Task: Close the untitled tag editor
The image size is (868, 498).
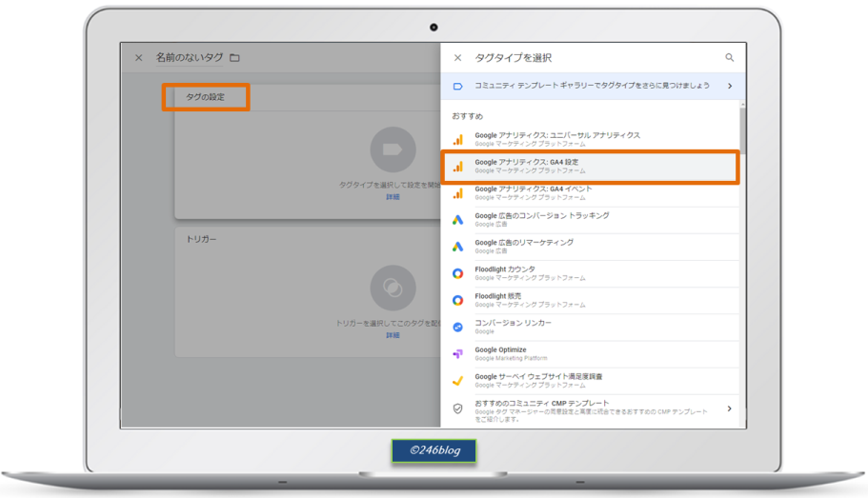Action: click(139, 57)
